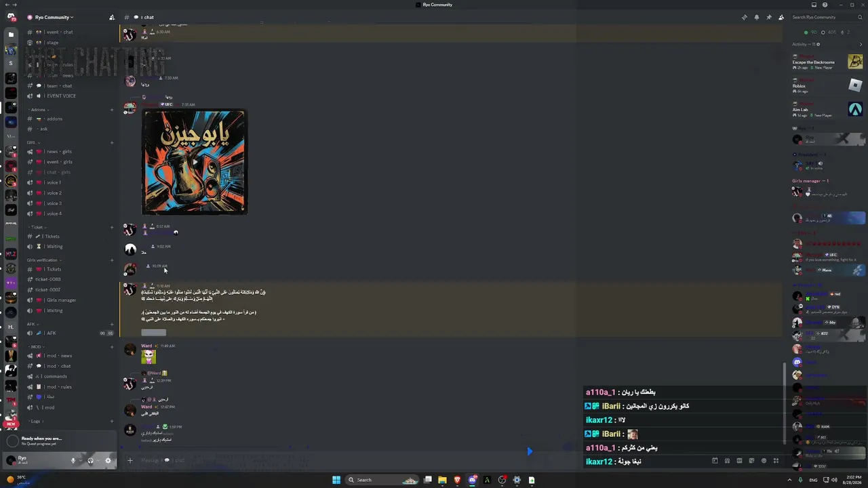Screen dimensions: 868x488
Task: Open the team · chat channel
Action: (71, 85)
